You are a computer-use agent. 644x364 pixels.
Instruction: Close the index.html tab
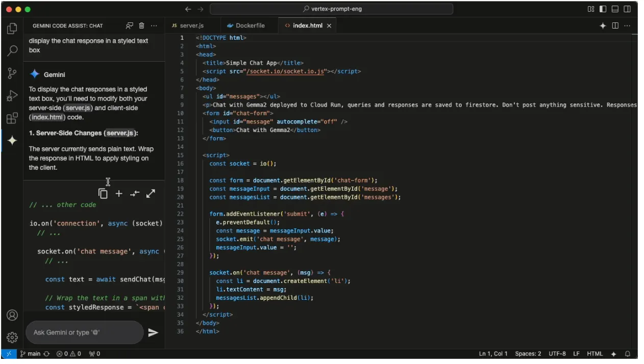coord(329,25)
